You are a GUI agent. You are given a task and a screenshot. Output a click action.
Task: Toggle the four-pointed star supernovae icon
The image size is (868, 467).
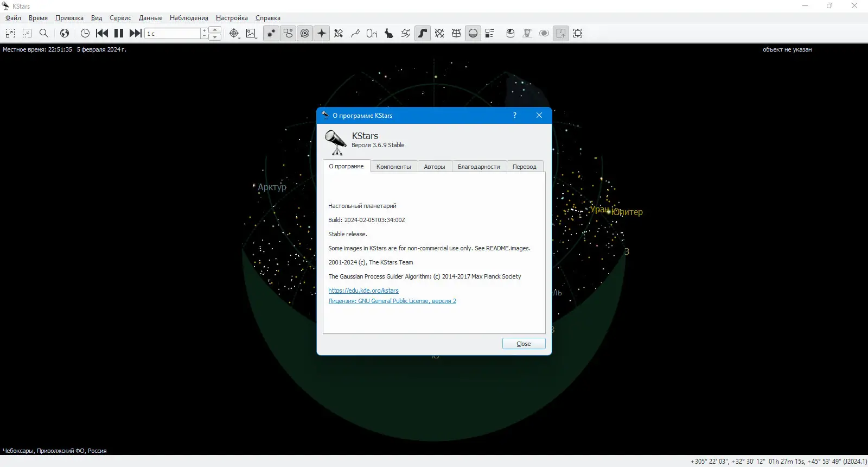[322, 33]
